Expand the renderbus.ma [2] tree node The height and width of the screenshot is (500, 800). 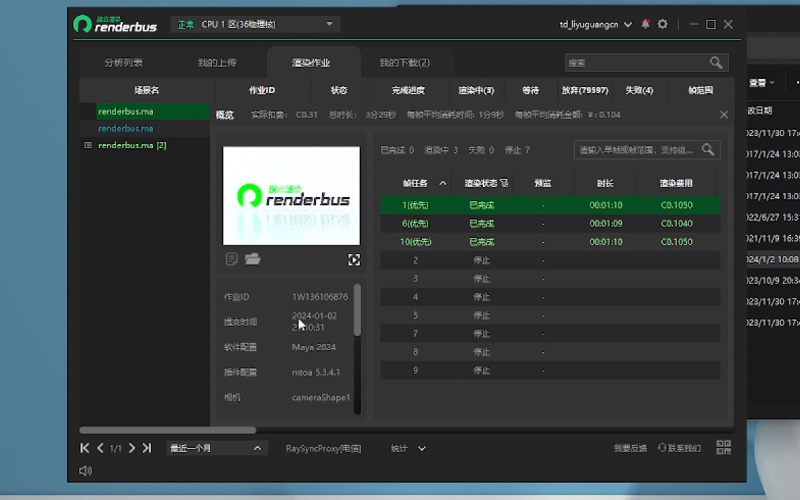click(88, 145)
